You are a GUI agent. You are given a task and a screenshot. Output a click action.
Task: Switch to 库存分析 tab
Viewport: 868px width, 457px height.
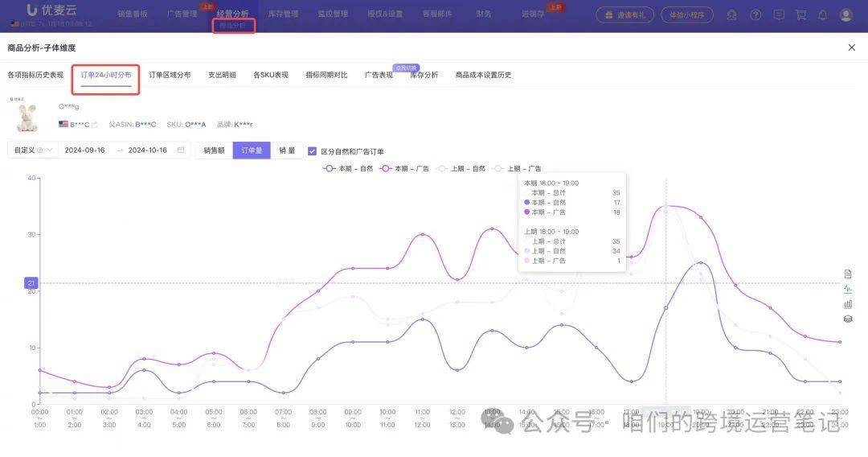point(424,75)
